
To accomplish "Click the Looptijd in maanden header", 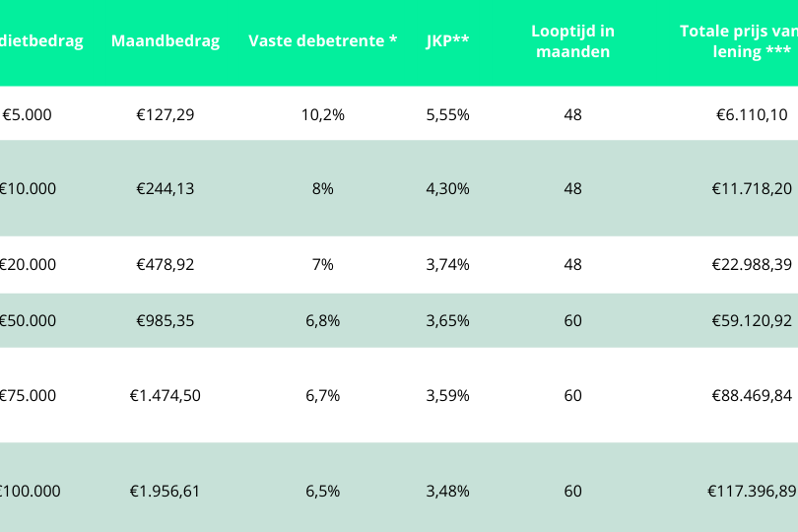I will pos(572,41).
